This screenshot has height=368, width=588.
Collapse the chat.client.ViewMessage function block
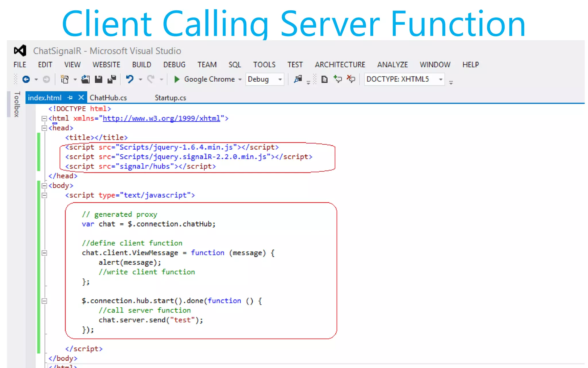44,253
